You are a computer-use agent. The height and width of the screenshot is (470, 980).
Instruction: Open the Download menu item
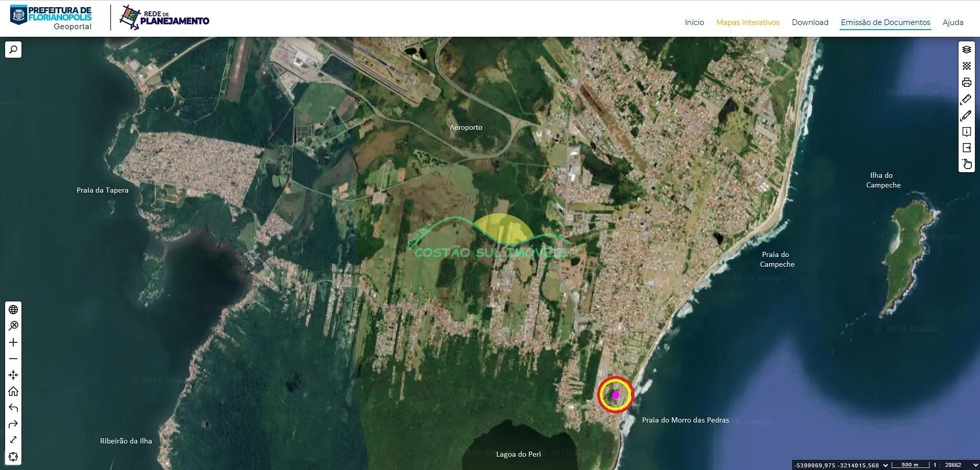tap(810, 22)
